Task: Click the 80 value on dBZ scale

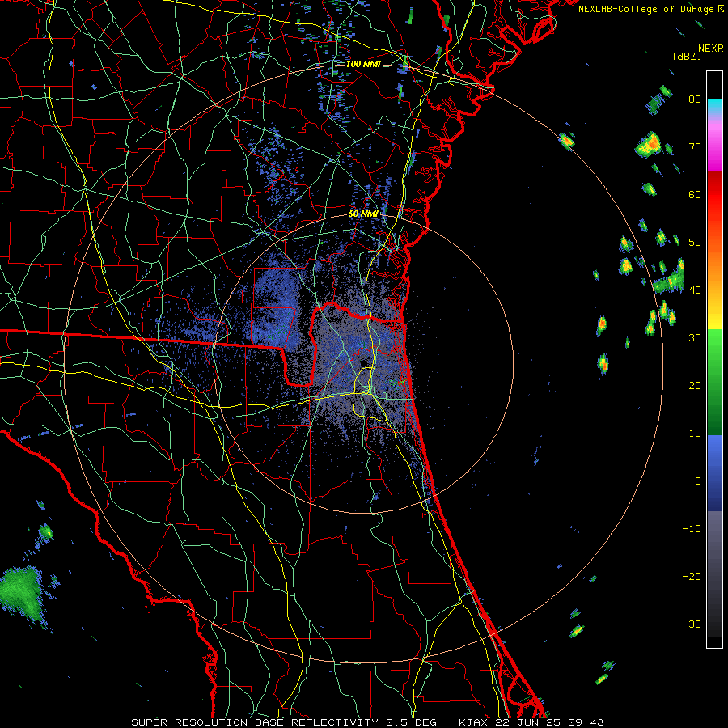Action: [x=695, y=99]
